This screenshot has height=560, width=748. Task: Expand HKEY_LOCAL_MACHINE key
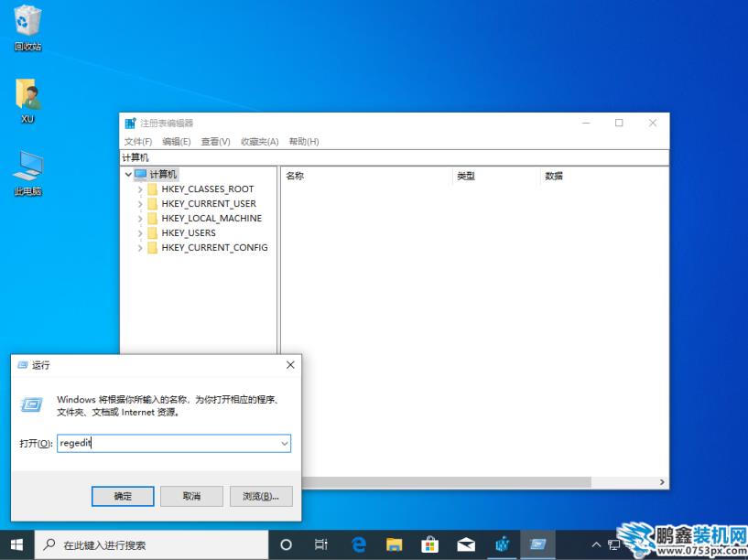140,219
